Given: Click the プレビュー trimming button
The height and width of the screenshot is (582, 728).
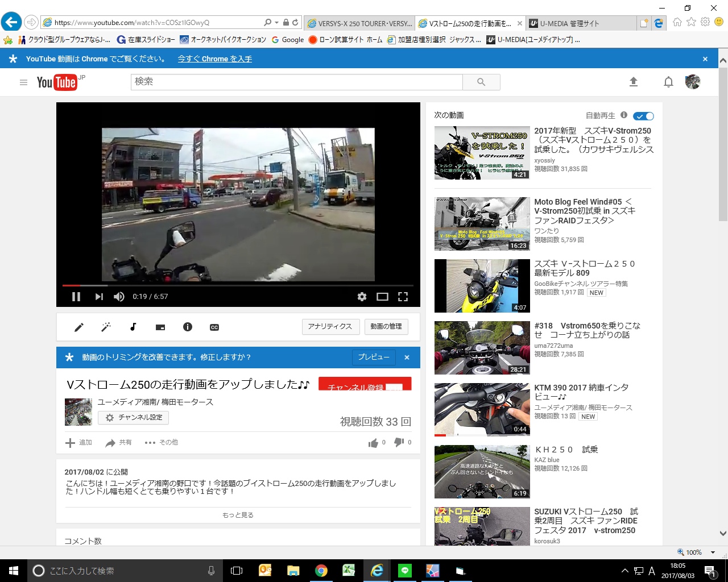Looking at the screenshot, I should [374, 357].
